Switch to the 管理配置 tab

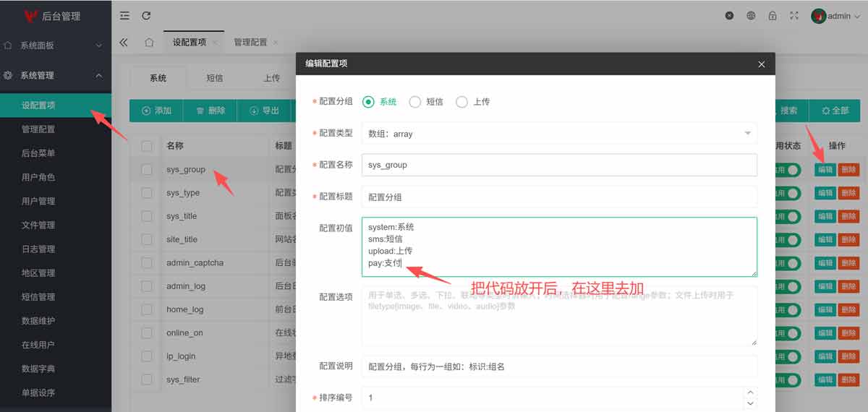click(x=250, y=43)
